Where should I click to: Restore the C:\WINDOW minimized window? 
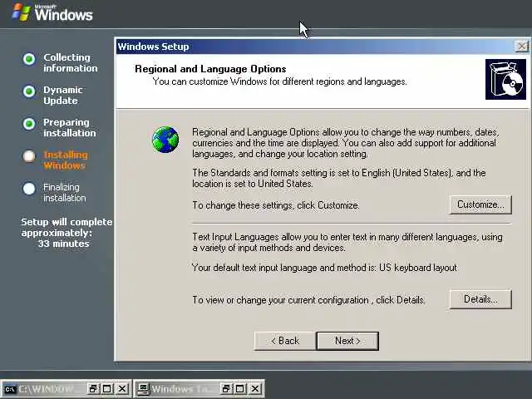(93, 389)
